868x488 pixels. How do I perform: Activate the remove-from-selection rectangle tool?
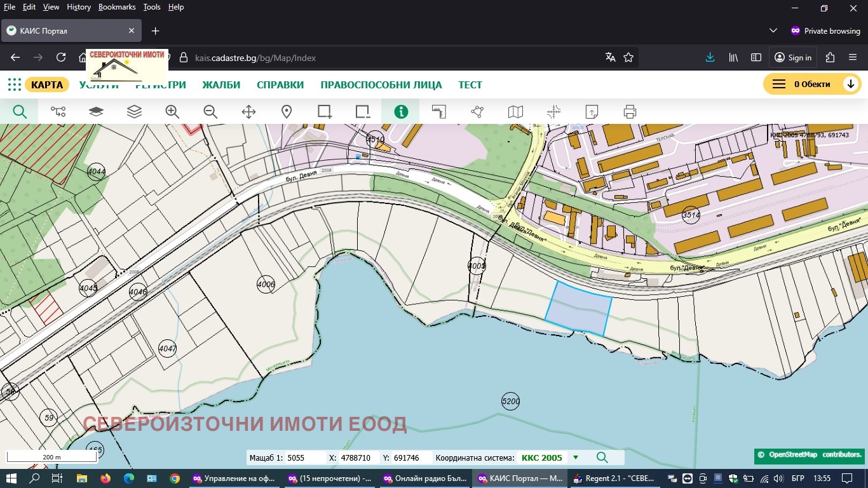362,111
